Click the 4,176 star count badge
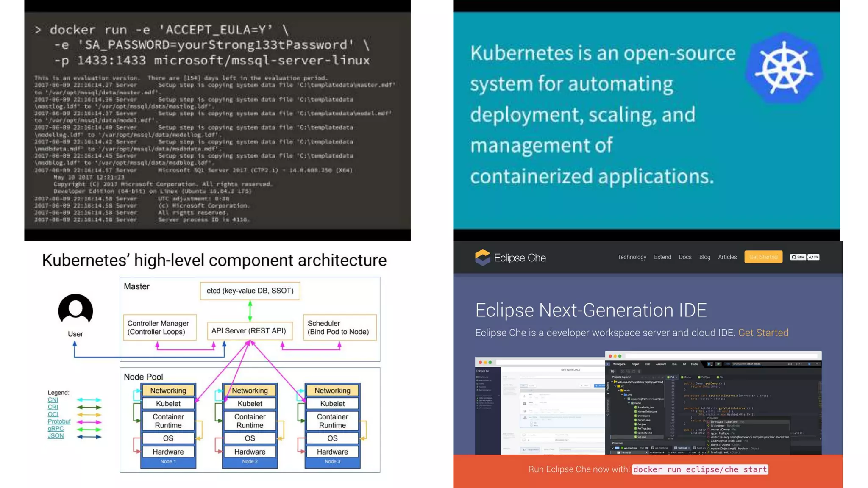The height and width of the screenshot is (488, 868). coord(813,257)
